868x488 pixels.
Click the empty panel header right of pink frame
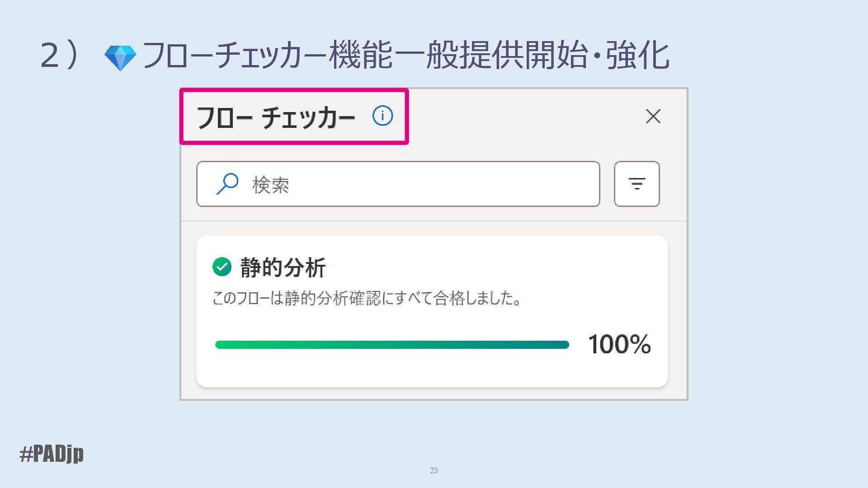click(x=520, y=117)
